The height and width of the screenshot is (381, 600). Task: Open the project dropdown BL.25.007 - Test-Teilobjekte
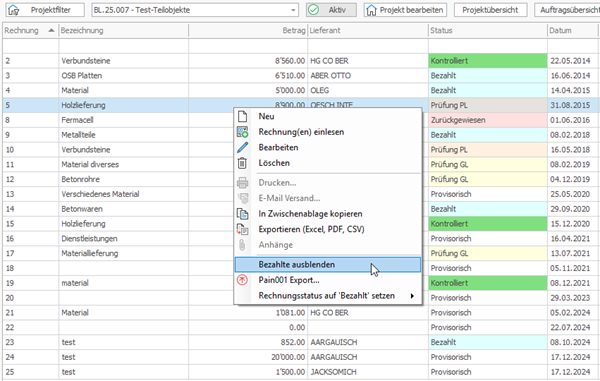(195, 10)
